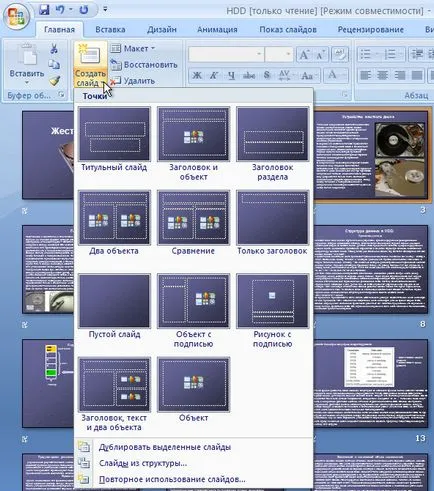Expand the Макет layout dropdown
434x491 pixels.
point(133,49)
